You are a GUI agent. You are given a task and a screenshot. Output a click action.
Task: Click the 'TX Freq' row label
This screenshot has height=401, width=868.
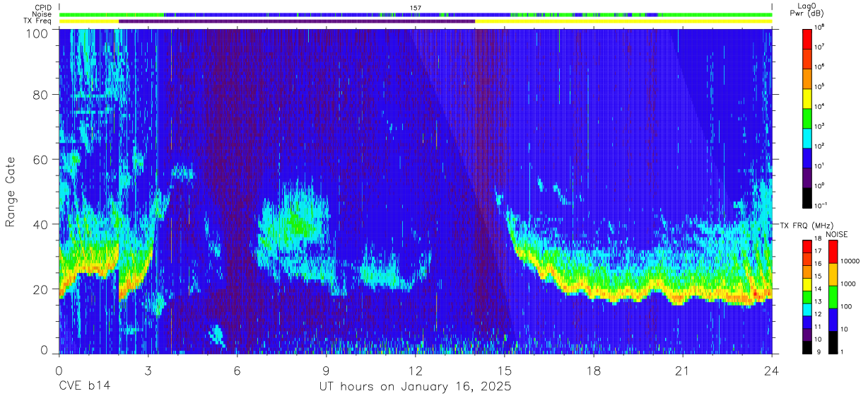(37, 21)
